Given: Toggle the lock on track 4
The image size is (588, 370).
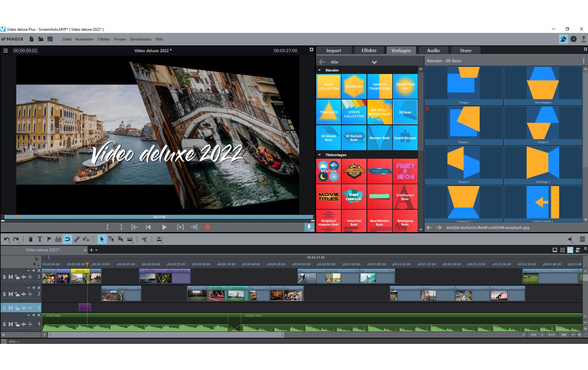Looking at the screenshot, I should click(x=17, y=324).
